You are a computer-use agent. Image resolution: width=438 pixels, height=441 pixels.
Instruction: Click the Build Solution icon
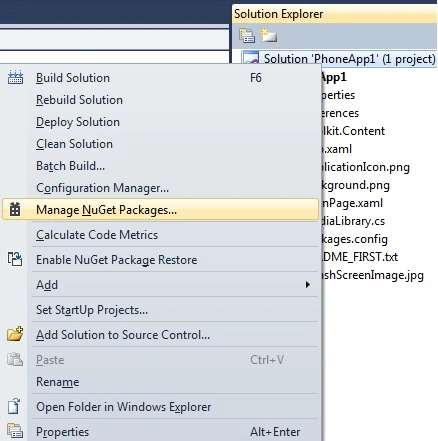[15, 78]
